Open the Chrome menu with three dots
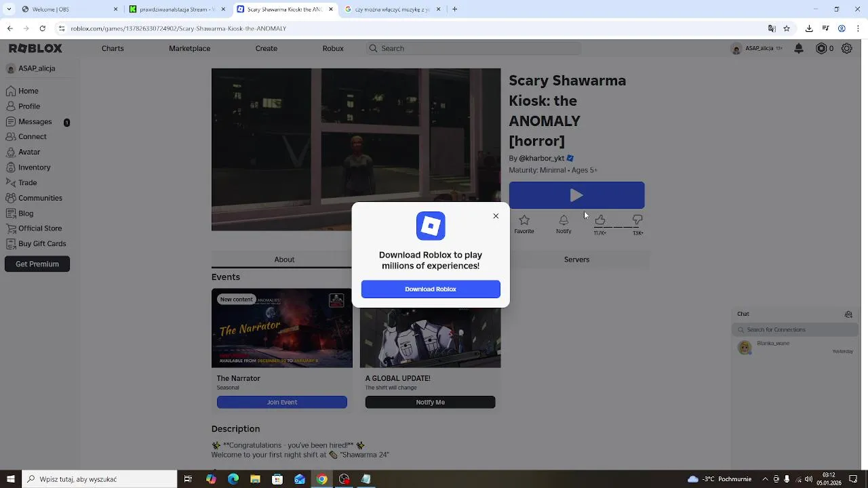The height and width of the screenshot is (488, 868). [857, 28]
